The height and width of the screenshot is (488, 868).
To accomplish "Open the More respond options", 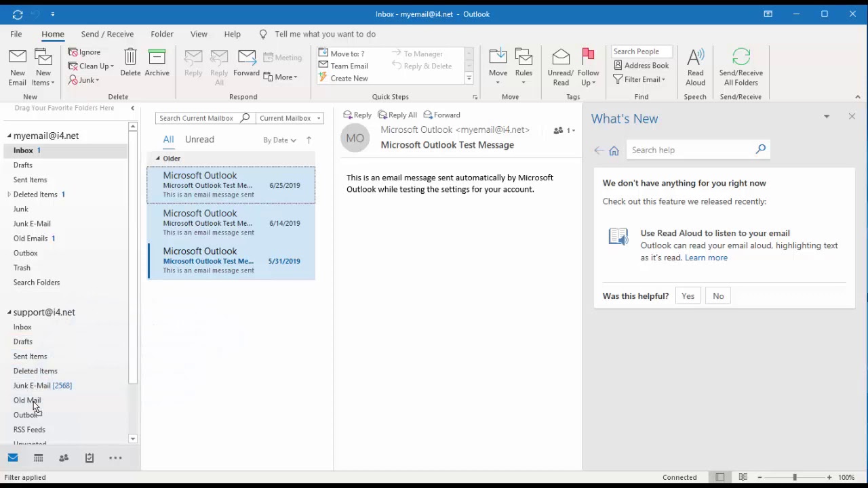I will pyautogui.click(x=281, y=77).
